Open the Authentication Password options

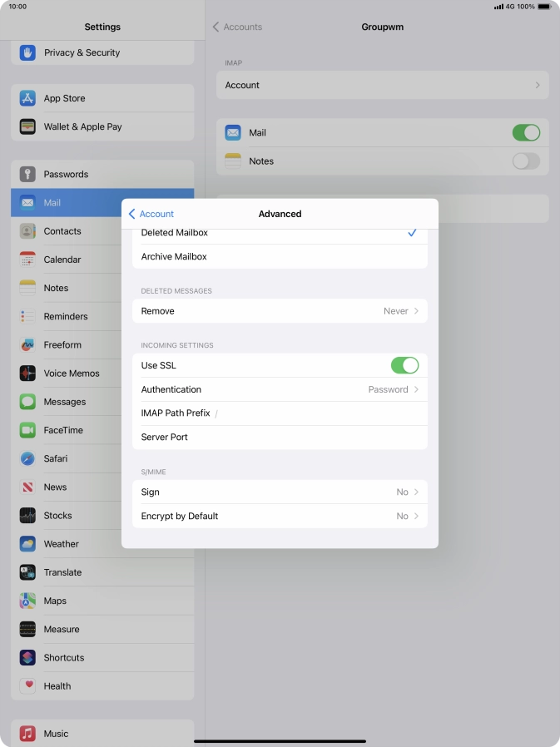coord(280,389)
